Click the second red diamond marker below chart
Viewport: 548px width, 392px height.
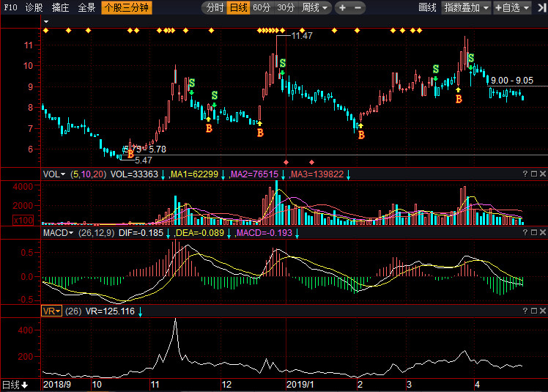tap(312, 162)
